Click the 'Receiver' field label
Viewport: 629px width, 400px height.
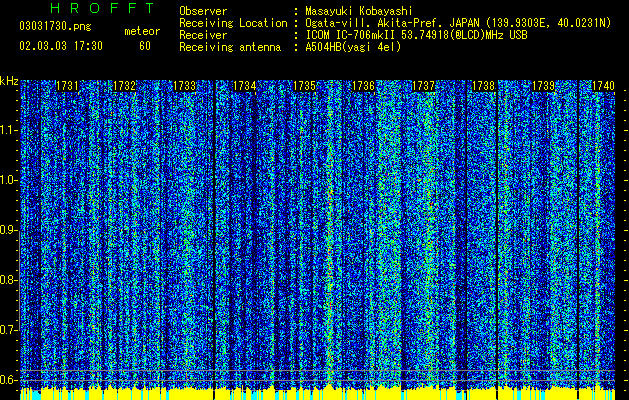(x=203, y=35)
